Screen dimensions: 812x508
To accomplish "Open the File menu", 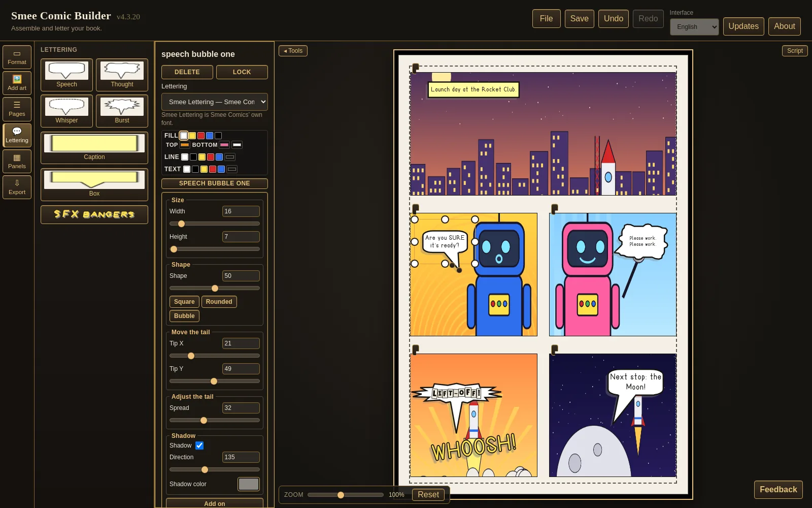I will (547, 19).
